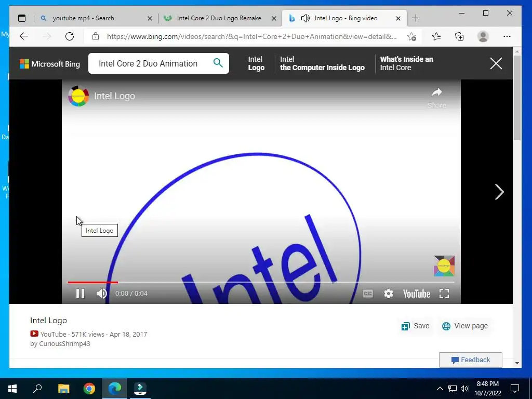Open the browser profile icon

[x=483, y=36]
